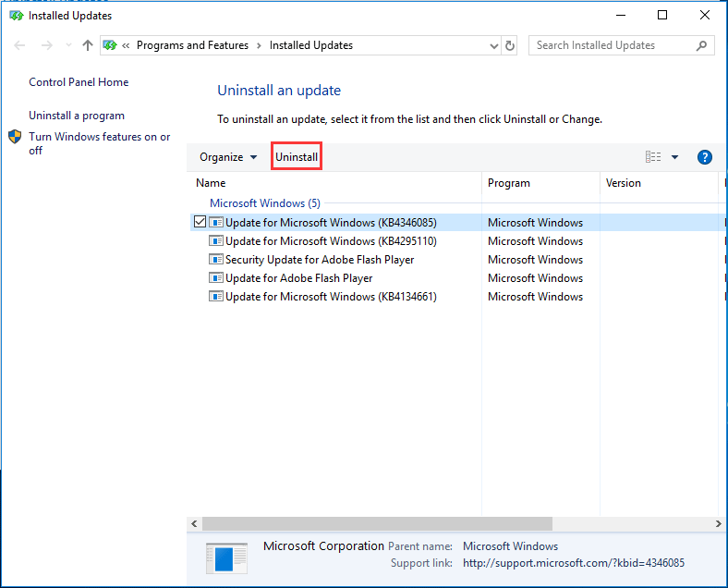
Task: Click Installed Updates breadcrumb
Action: point(311,45)
